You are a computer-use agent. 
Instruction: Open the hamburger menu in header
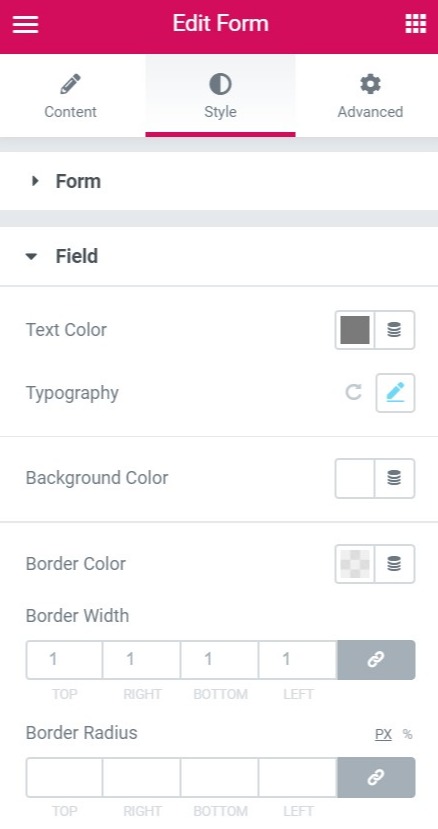25,24
